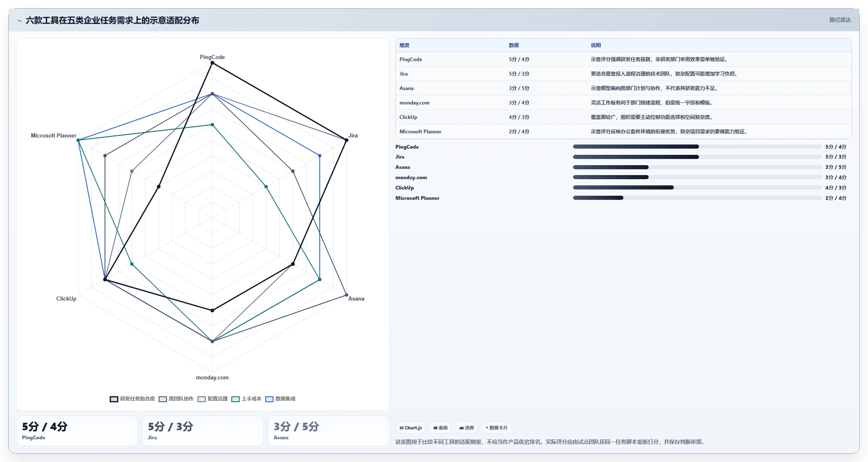868x462 pixels.
Task: Click the 路径雷达 label in header
Action: click(840, 20)
